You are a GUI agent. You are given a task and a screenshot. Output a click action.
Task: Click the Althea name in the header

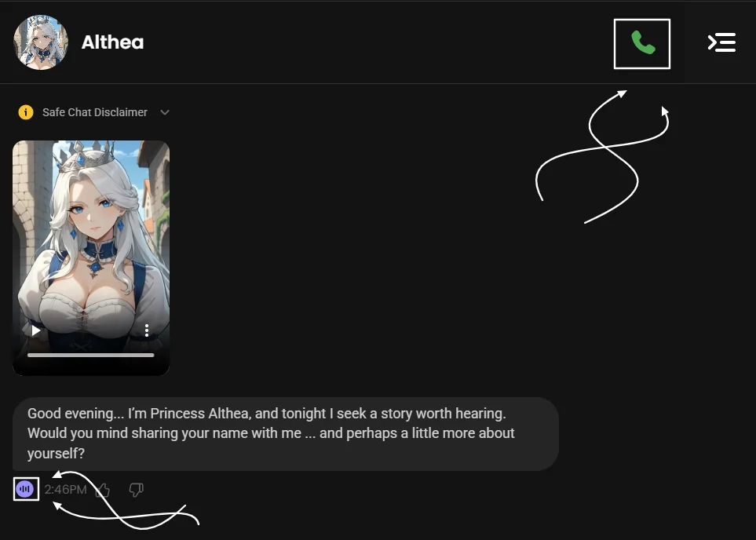113,42
